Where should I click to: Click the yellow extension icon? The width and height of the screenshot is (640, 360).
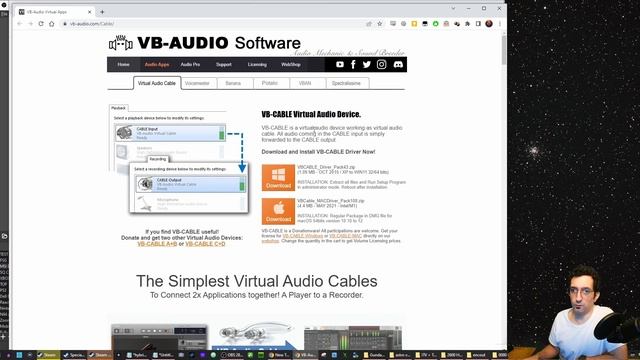pos(414,24)
